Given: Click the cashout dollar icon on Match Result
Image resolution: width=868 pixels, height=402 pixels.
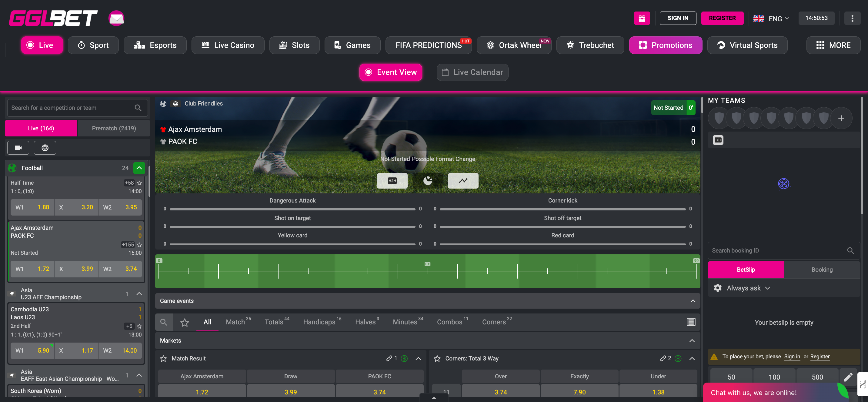Looking at the screenshot, I should point(404,359).
